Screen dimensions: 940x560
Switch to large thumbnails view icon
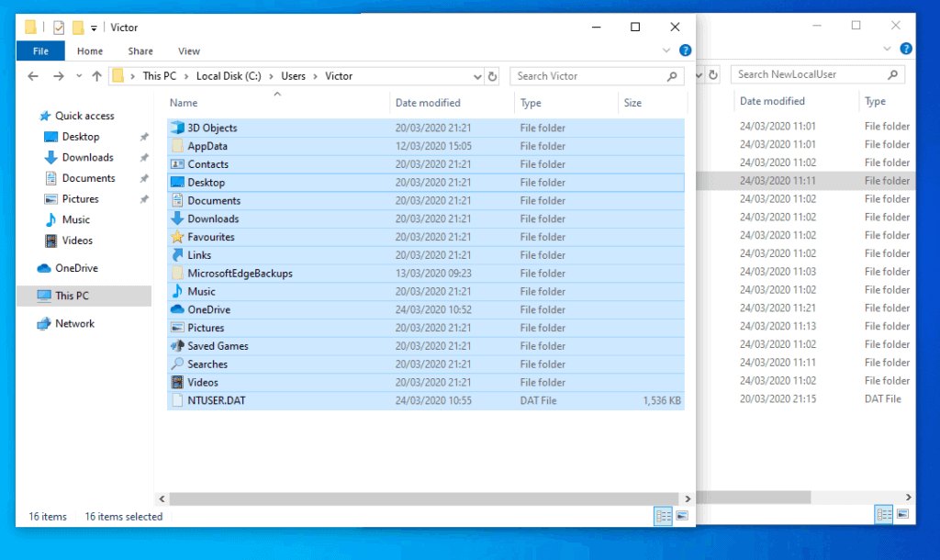click(682, 516)
